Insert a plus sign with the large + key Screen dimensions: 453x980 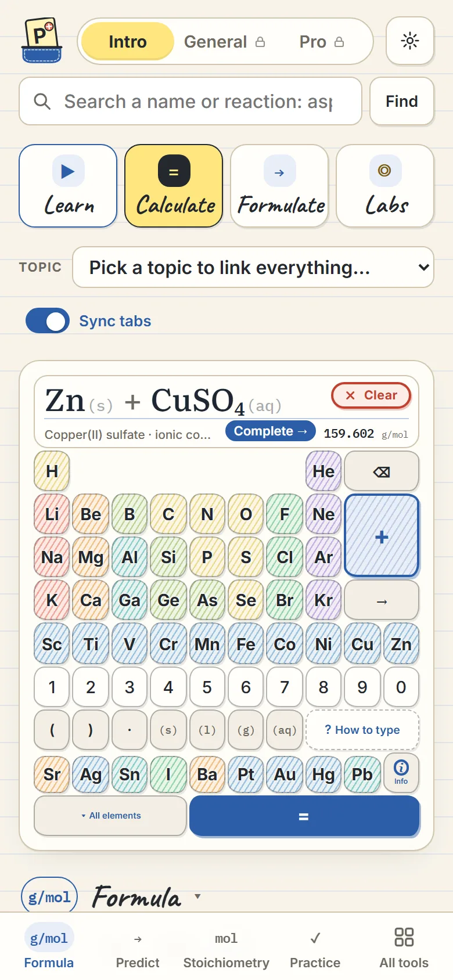coord(382,536)
